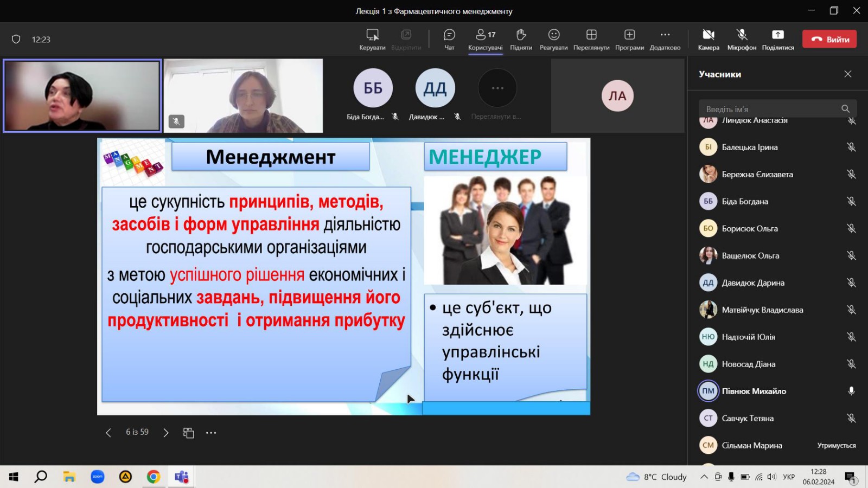Open Програми apps icon
868x488 pixels.
[629, 39]
